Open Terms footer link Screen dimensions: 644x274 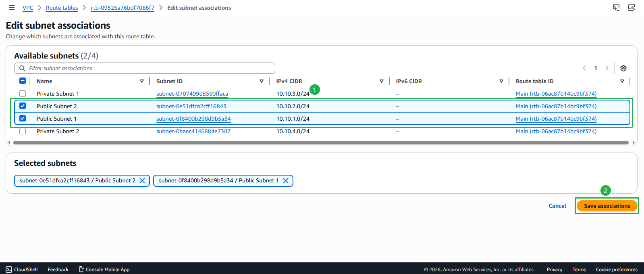pyautogui.click(x=579, y=269)
